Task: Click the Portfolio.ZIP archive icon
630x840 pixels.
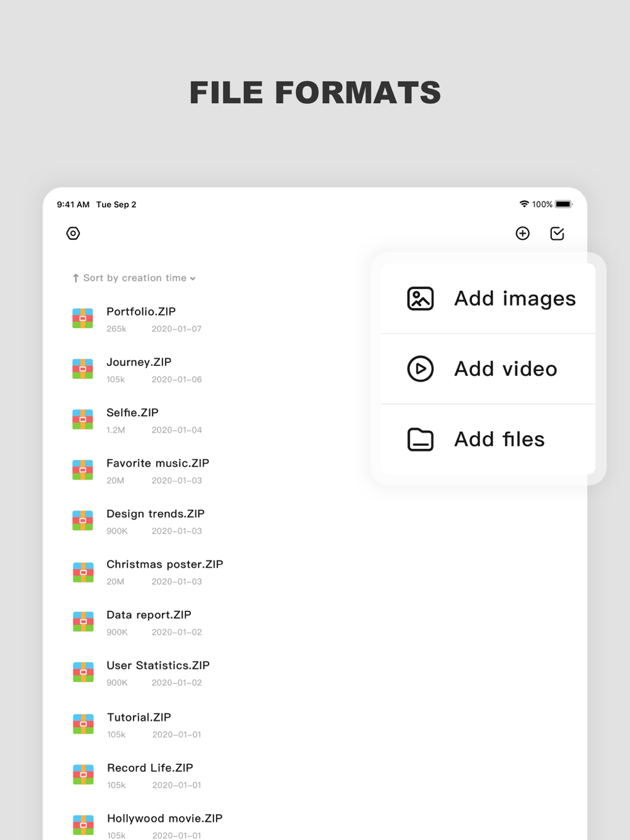Action: pos(83,319)
